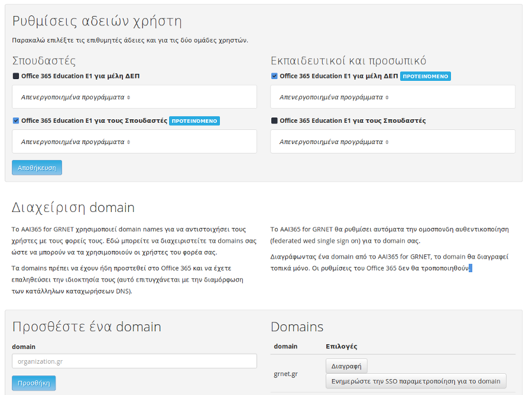Click the ΠΡΟΤΕΙΝΟΜΕΝΟ badge in the Εκπαιδευτικοί column
The width and height of the screenshot is (532, 395).
point(426,76)
